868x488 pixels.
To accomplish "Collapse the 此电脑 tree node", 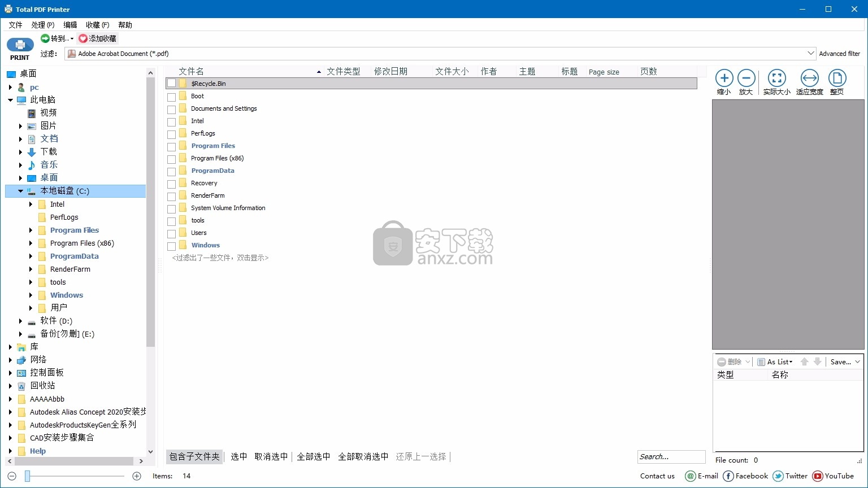I will coord(11,100).
